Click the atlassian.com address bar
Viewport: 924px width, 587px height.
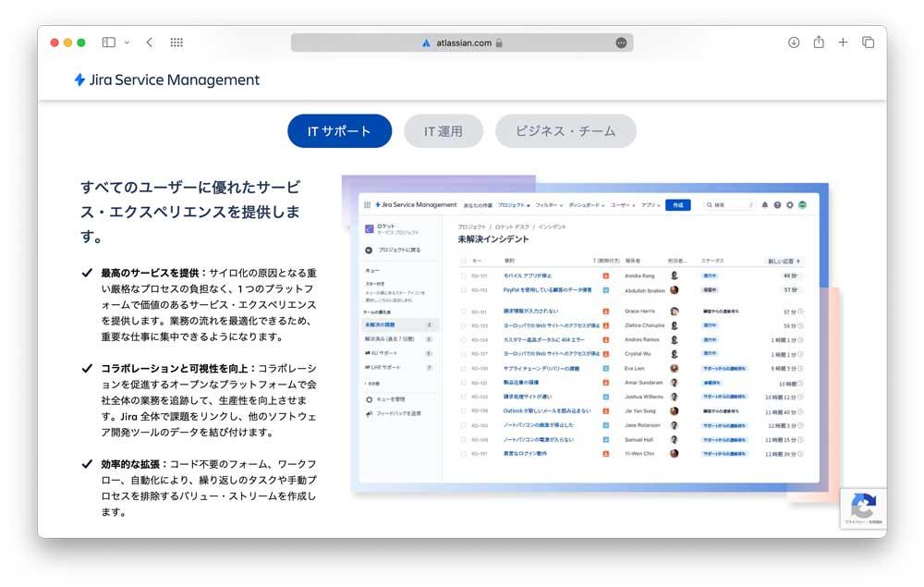pos(462,43)
